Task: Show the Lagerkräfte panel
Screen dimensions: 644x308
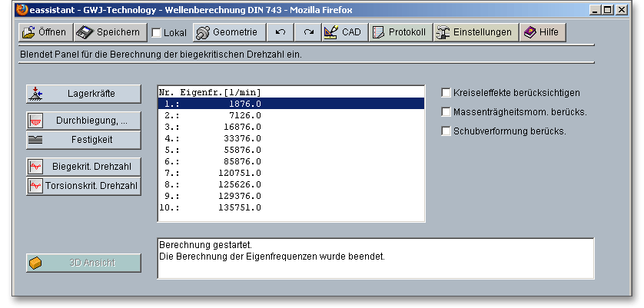Action: coord(84,94)
